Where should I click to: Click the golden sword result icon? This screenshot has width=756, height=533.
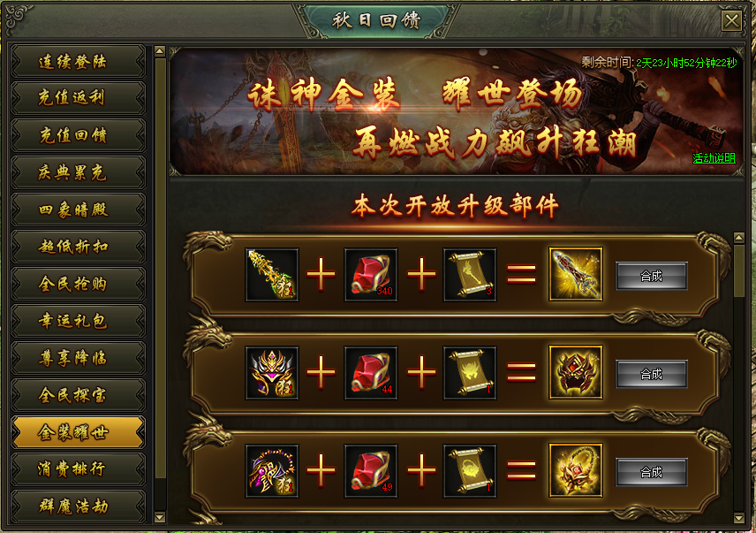[x=576, y=274]
